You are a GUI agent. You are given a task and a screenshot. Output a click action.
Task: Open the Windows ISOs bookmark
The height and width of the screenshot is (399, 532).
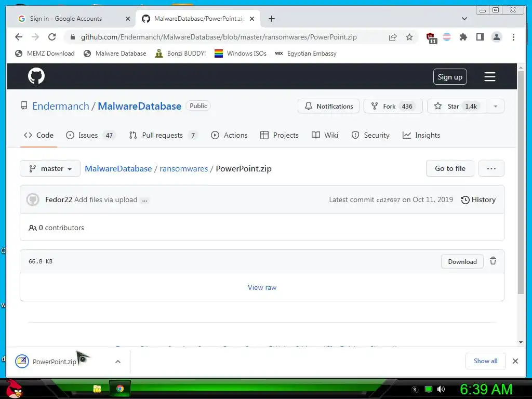(x=240, y=54)
